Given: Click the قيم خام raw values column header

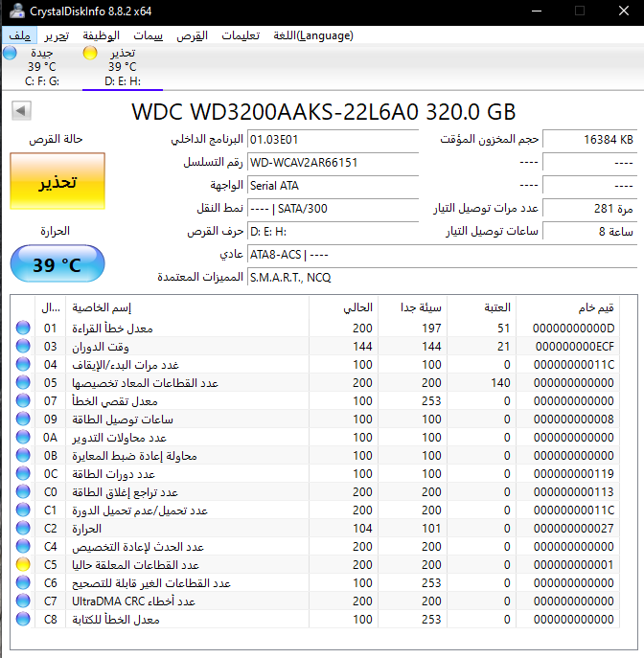Looking at the screenshot, I should point(568,307).
